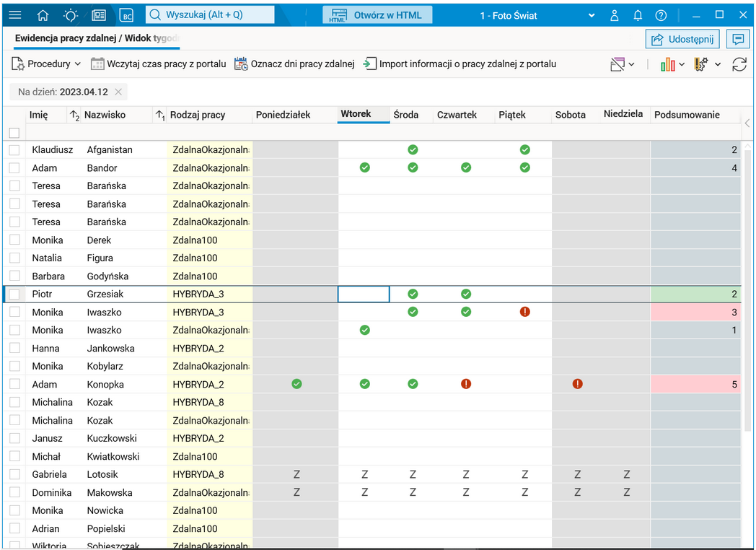Screen dimensions: 756x550
Task: Tick the checkbox for Klaudiusz Afganistan
Action: 14,150
